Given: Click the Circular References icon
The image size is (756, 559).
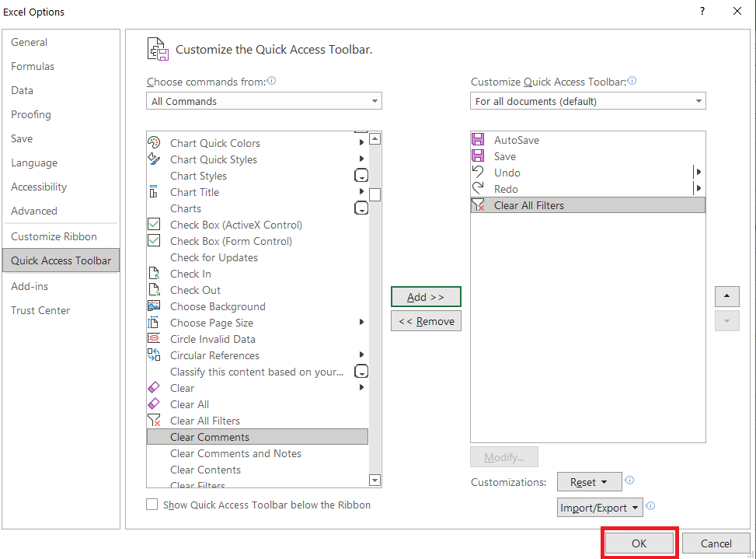Looking at the screenshot, I should click(x=154, y=355).
